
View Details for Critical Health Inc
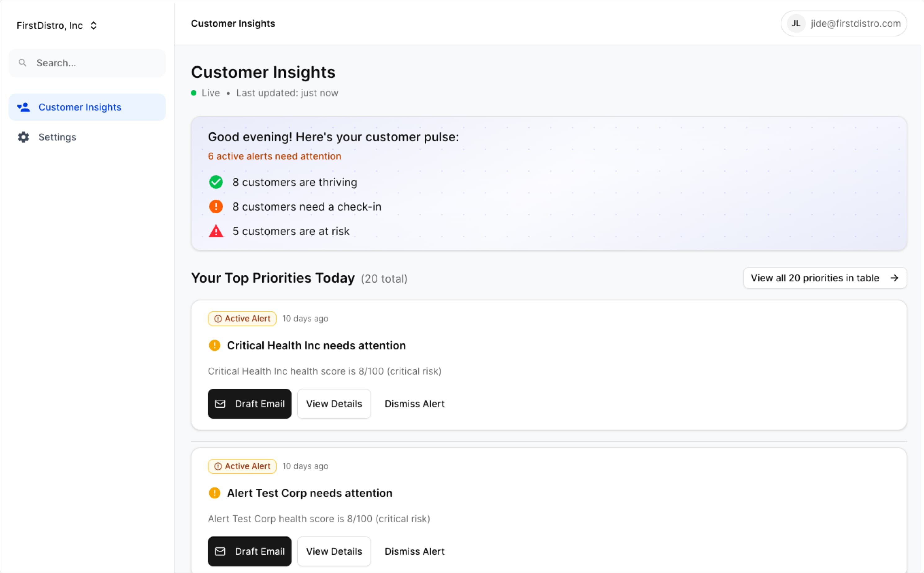click(x=334, y=404)
